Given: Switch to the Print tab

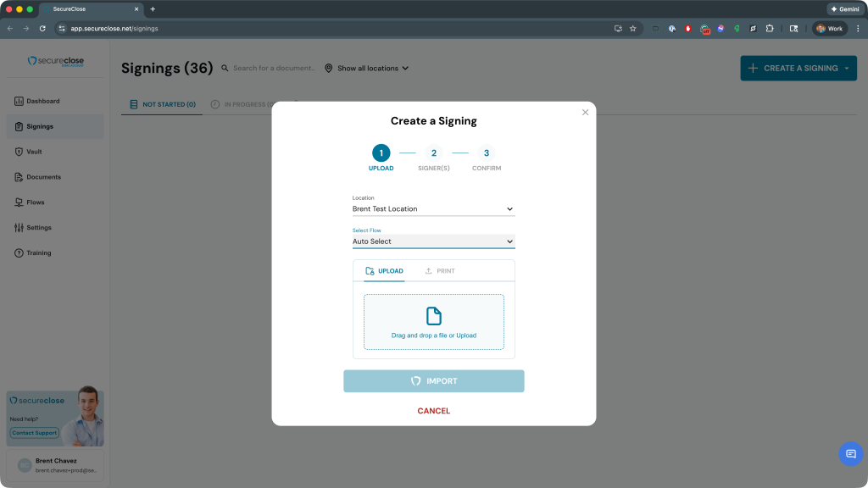Looking at the screenshot, I should coord(440,271).
